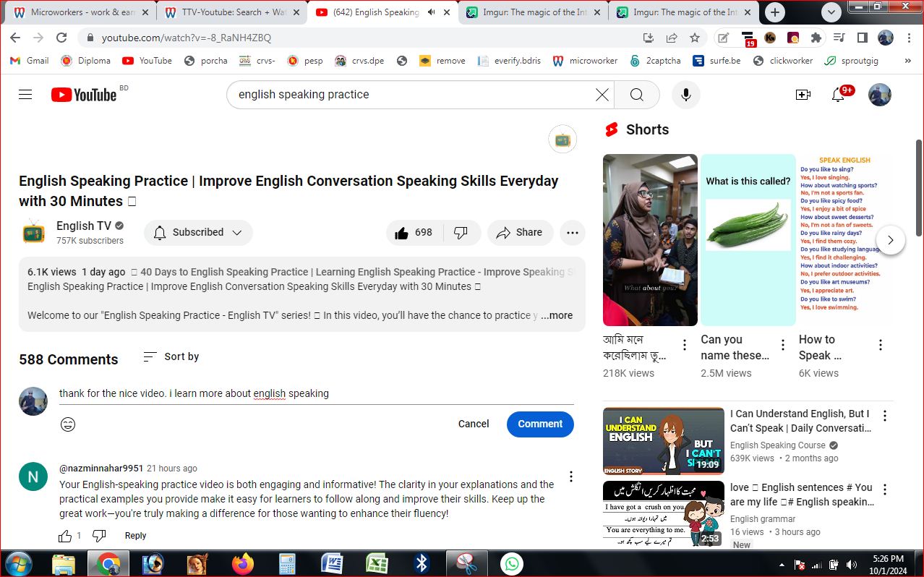Click in the comment text field
Image resolution: width=924 pixels, height=577 pixels.
click(316, 394)
